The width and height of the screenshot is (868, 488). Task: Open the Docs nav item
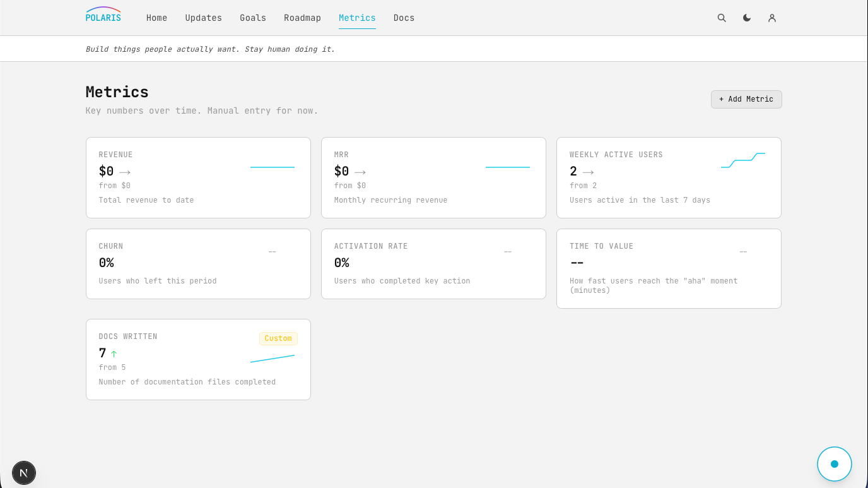point(404,18)
